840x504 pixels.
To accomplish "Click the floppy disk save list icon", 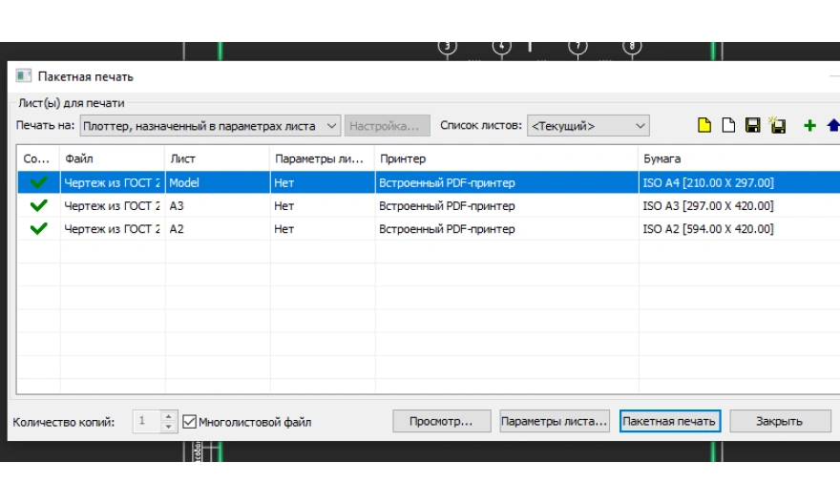I will click(x=752, y=126).
